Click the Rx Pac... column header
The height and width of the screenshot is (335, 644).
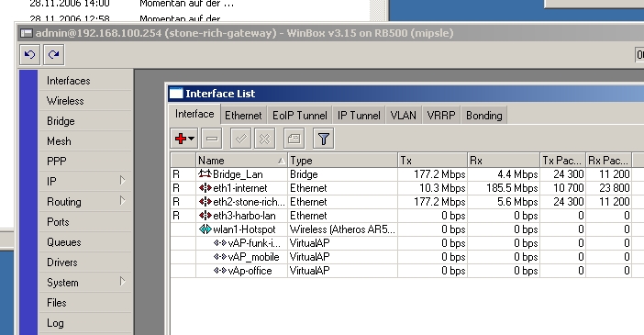click(x=608, y=161)
